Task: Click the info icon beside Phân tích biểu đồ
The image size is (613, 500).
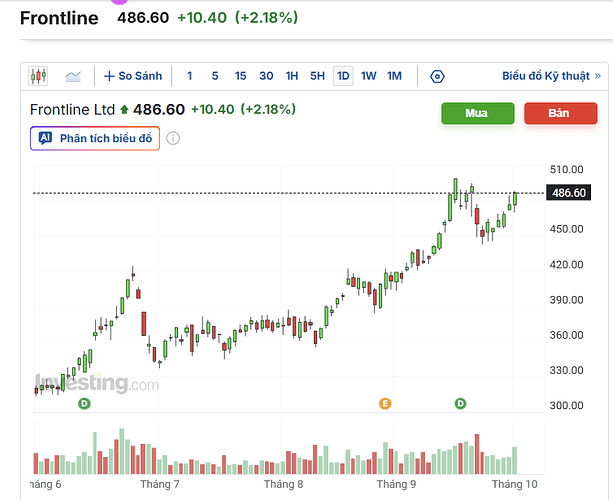Action: 173,138
